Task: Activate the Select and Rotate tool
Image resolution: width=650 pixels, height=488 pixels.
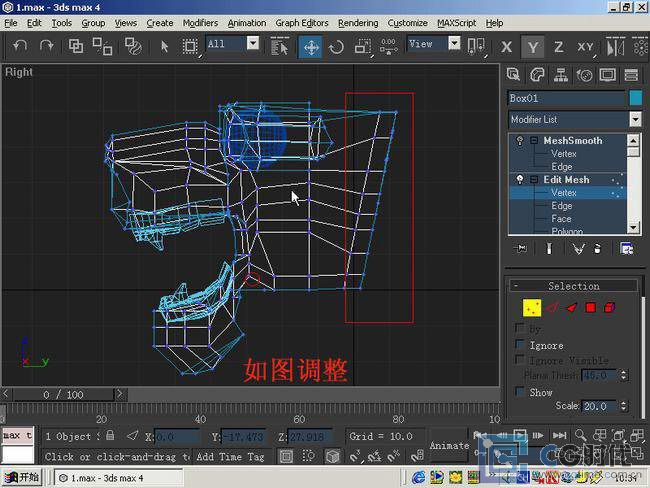Action: click(x=337, y=47)
